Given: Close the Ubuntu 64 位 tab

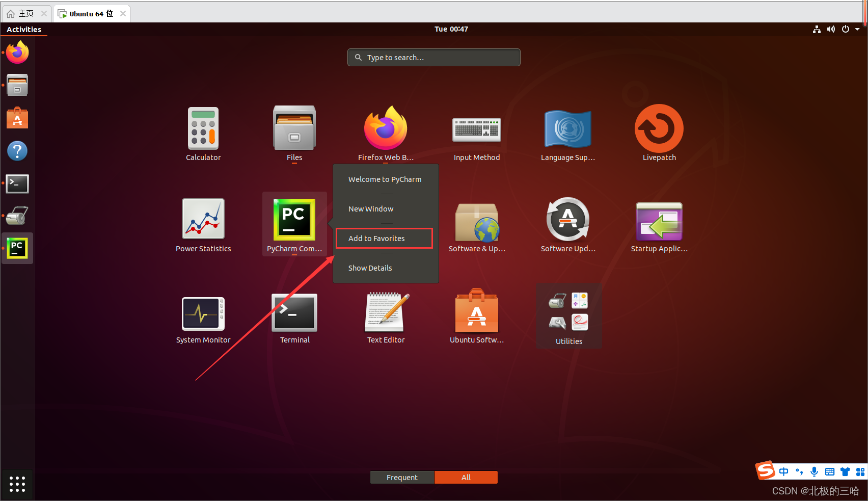Looking at the screenshot, I should 123,14.
